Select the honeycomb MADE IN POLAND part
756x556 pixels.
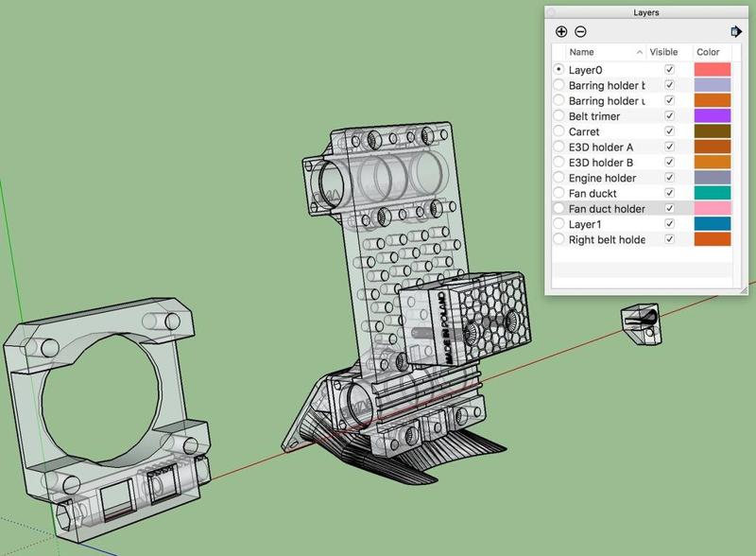click(465, 321)
